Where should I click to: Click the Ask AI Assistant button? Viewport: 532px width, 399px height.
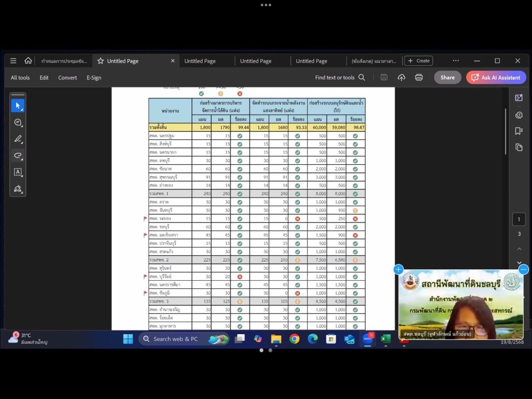tap(496, 77)
